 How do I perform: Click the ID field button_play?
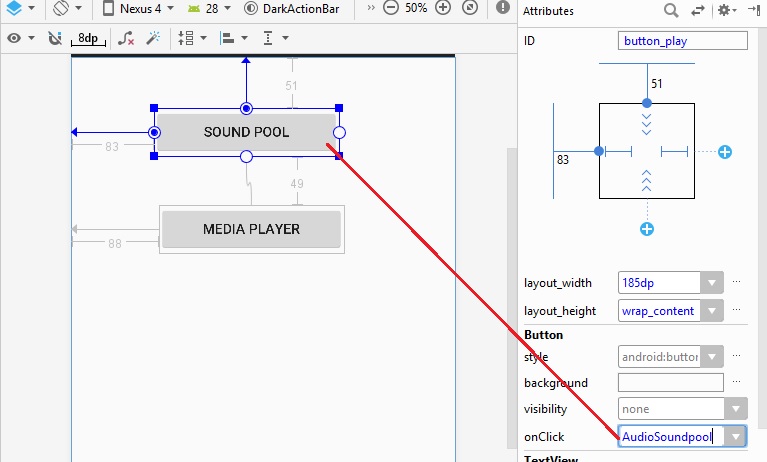[682, 41]
